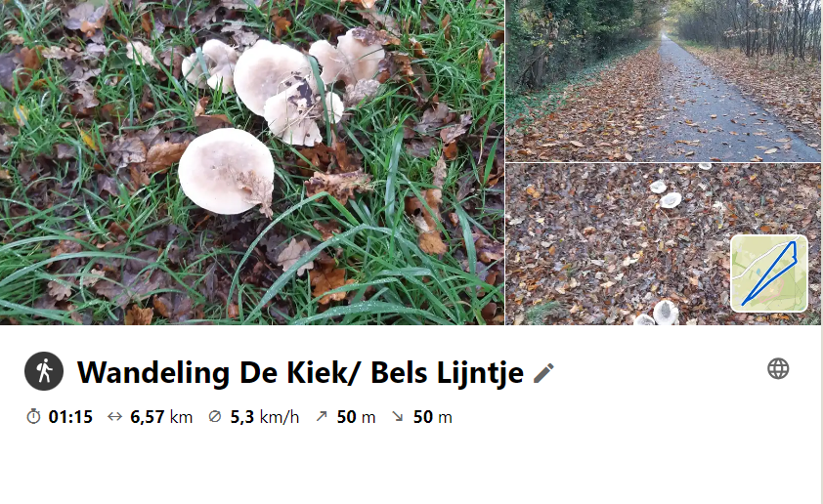Click the 50 m ascent value

(356, 417)
